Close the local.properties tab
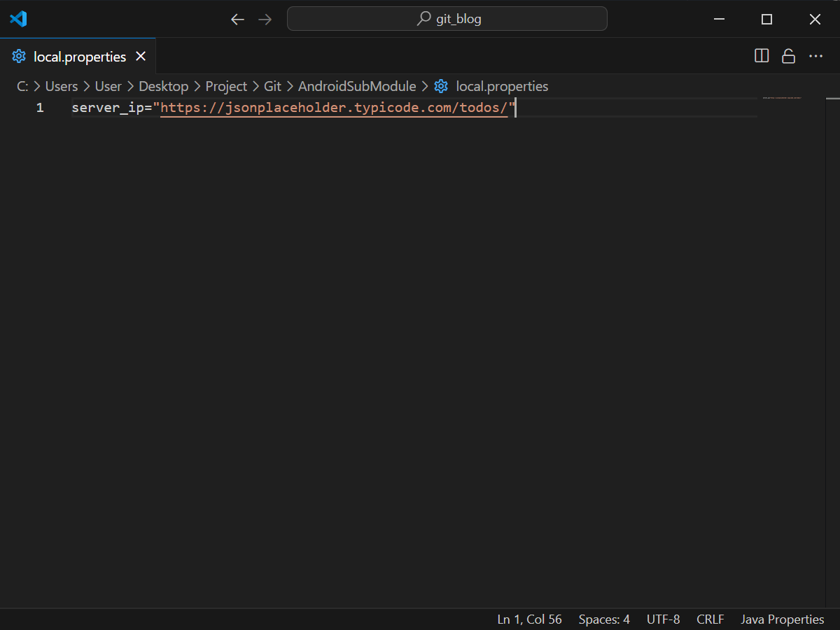This screenshot has height=630, width=840. tap(141, 56)
